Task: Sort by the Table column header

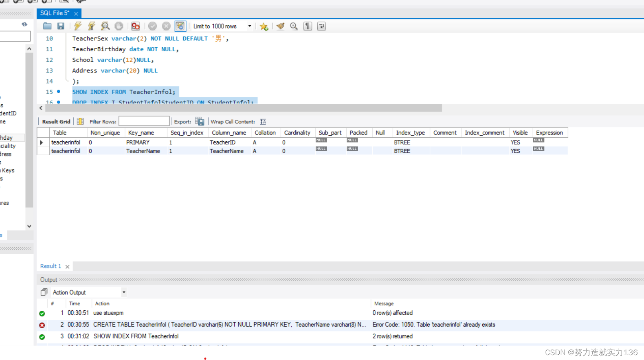Action: click(68, 133)
